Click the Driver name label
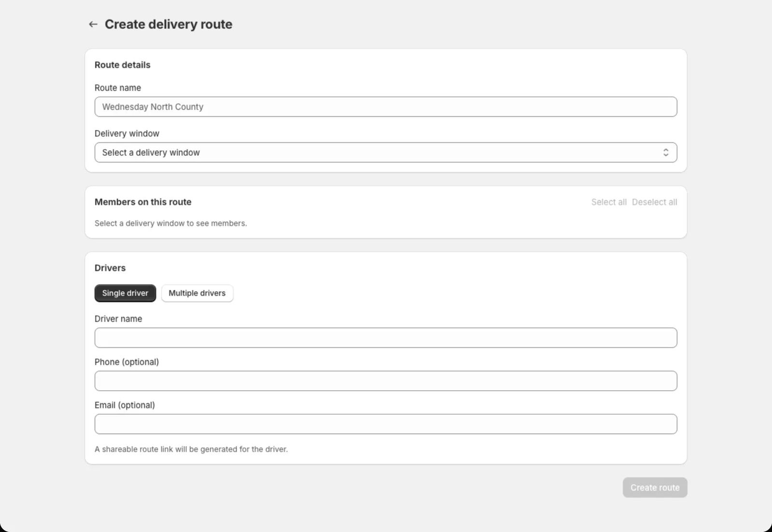The image size is (772, 532). [118, 319]
